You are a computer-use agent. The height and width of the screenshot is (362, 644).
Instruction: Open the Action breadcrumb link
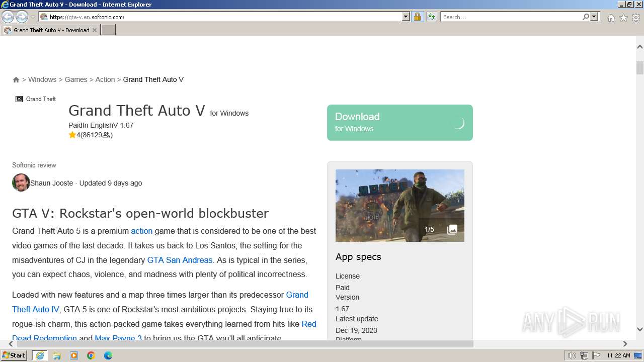(105, 79)
